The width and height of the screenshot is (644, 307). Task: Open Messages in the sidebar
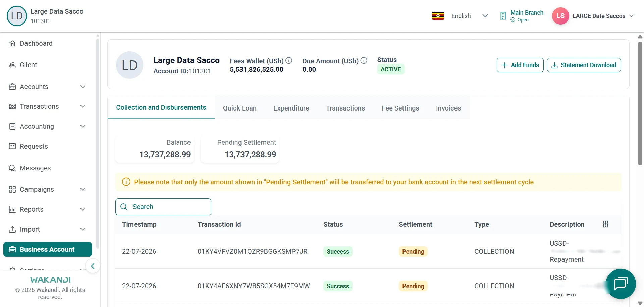click(x=35, y=168)
